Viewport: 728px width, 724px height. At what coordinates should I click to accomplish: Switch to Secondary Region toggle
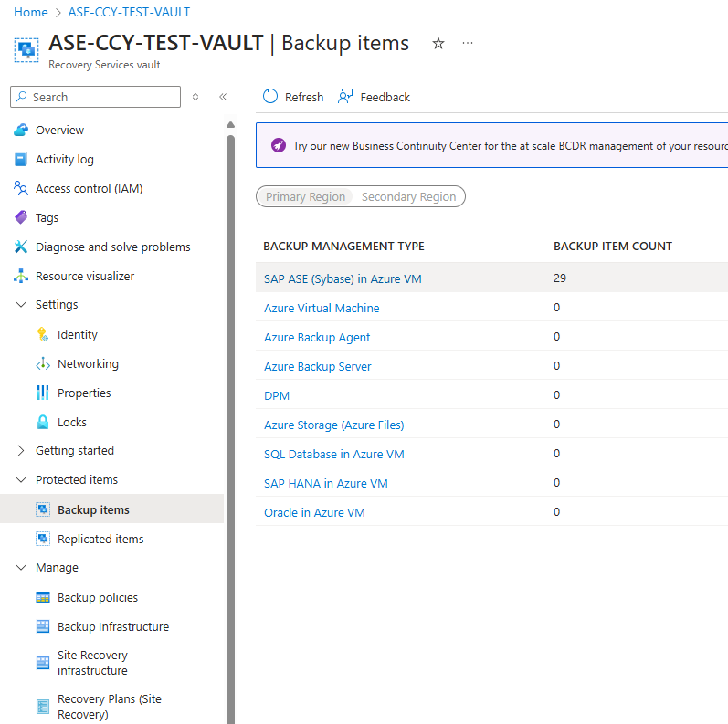pos(408,197)
